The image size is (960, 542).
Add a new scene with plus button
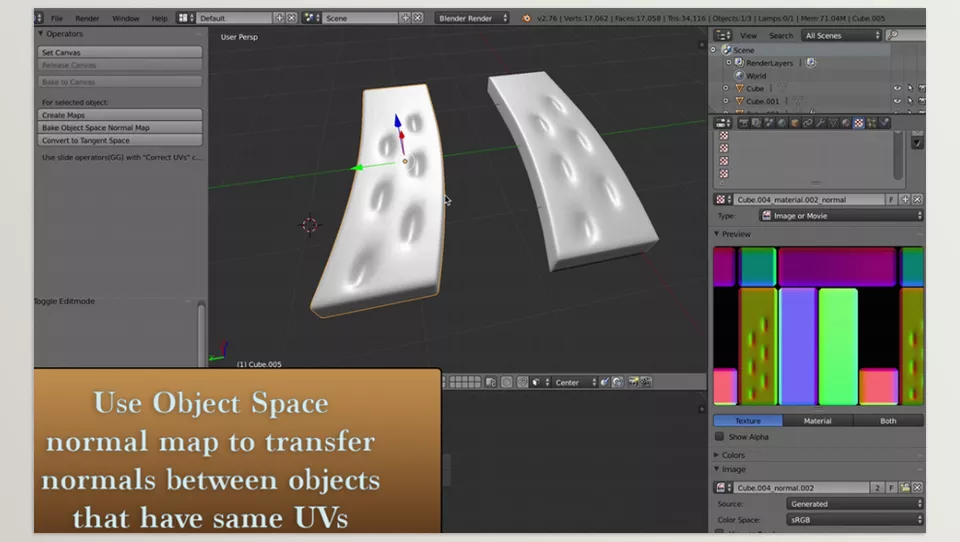(x=405, y=18)
